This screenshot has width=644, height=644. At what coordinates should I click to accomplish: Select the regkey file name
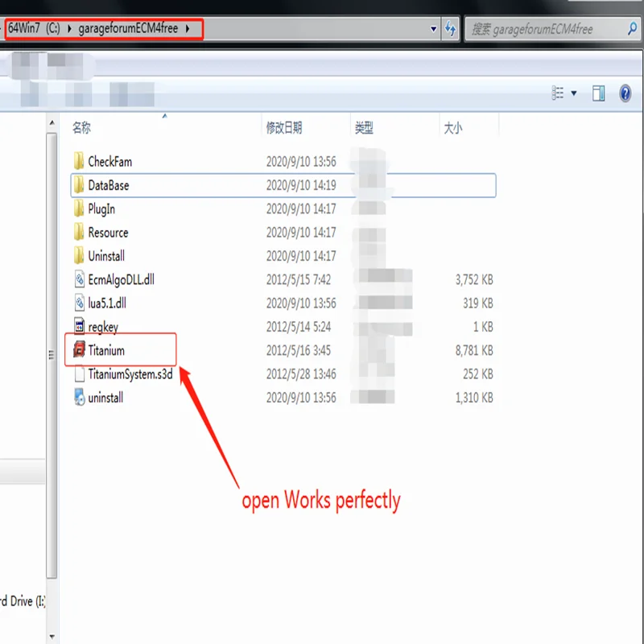click(103, 327)
